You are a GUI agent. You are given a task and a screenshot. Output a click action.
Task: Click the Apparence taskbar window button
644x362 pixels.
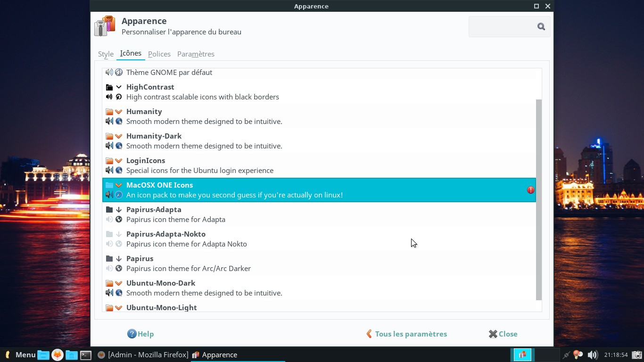238,355
